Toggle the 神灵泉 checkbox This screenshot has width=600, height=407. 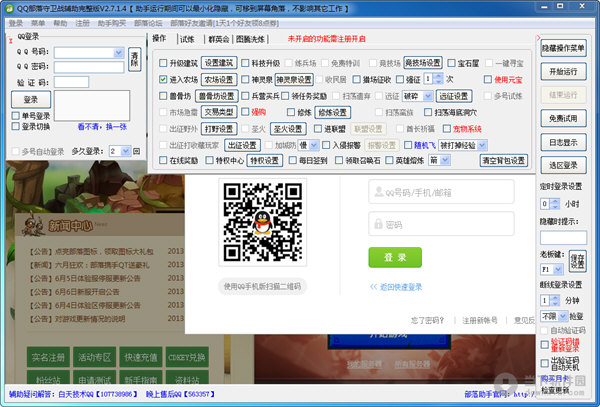pyautogui.click(x=246, y=80)
